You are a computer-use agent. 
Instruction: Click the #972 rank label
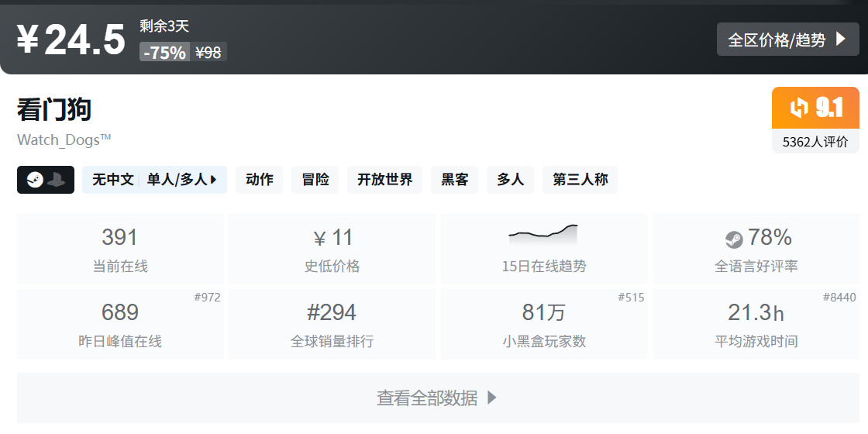click(208, 298)
